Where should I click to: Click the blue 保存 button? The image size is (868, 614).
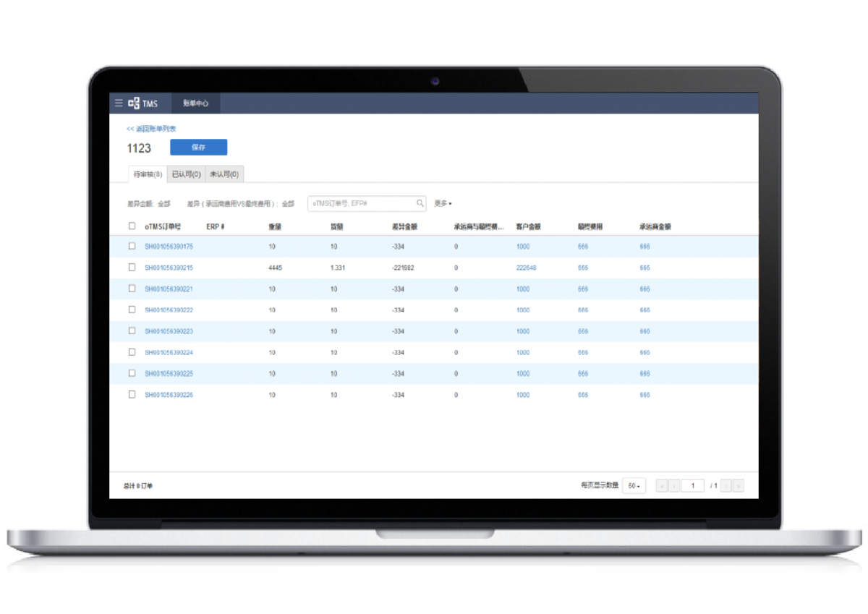coord(198,148)
